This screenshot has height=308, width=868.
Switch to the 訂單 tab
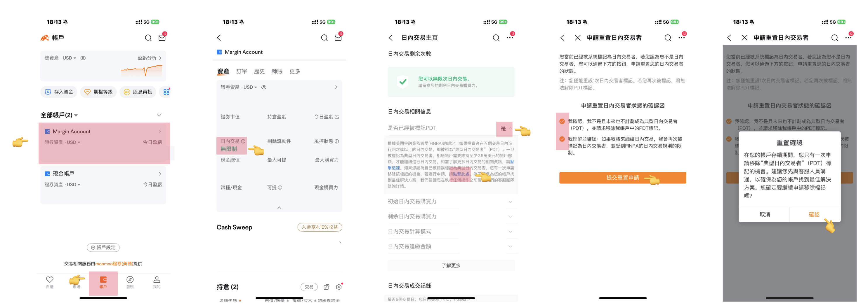coord(242,71)
